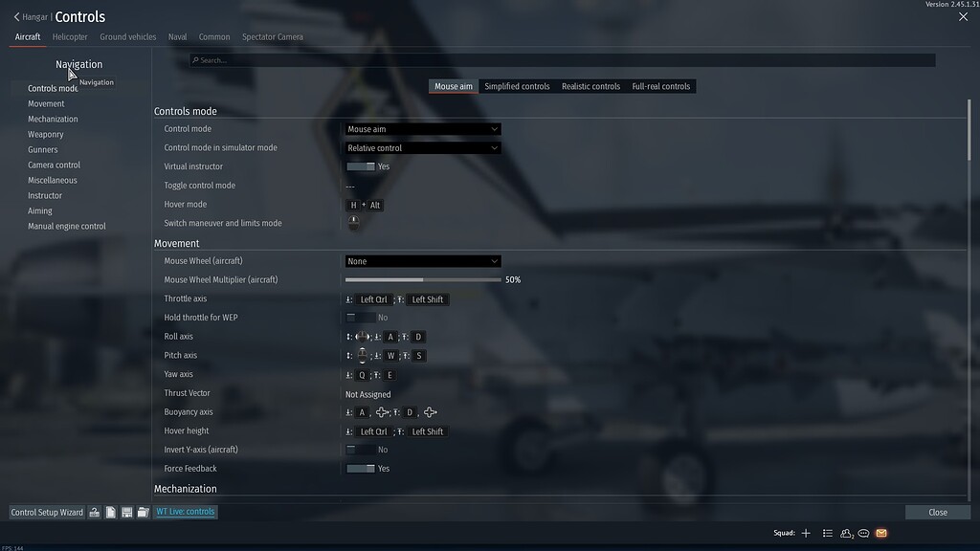
Task: Invite a player with the Squad plus icon
Action: (805, 533)
